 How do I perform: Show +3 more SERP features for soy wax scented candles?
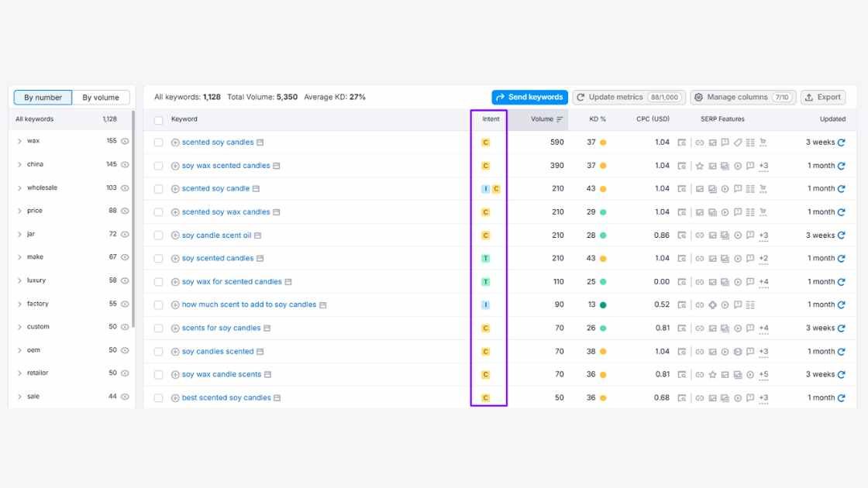click(763, 166)
